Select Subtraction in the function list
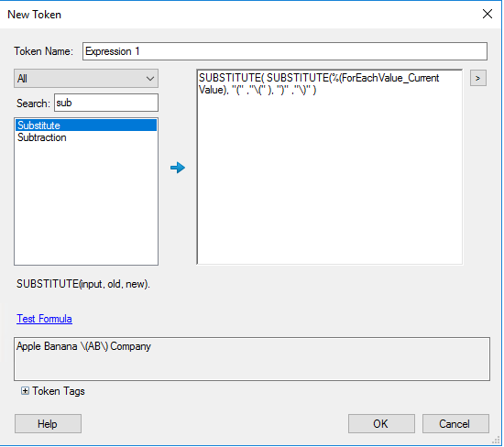 coord(42,137)
